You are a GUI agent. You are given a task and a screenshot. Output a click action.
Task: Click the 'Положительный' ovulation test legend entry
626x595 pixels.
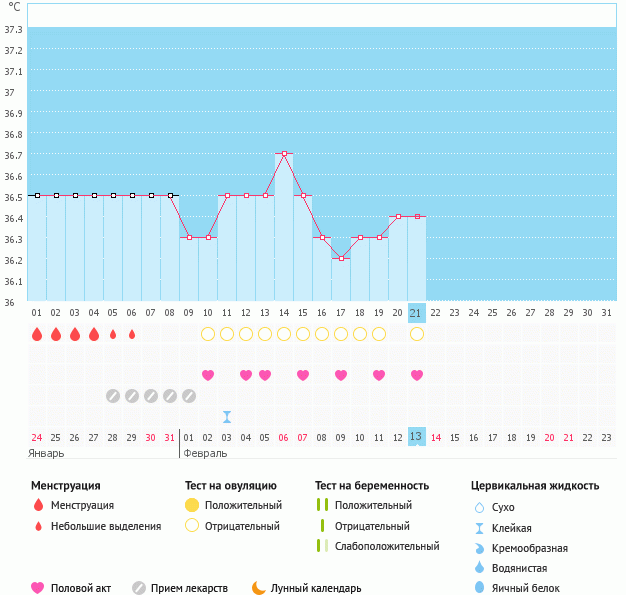pos(242,505)
